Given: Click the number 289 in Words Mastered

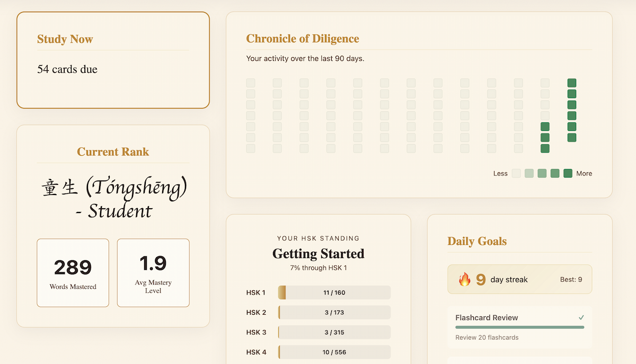Looking at the screenshot, I should 73,268.
